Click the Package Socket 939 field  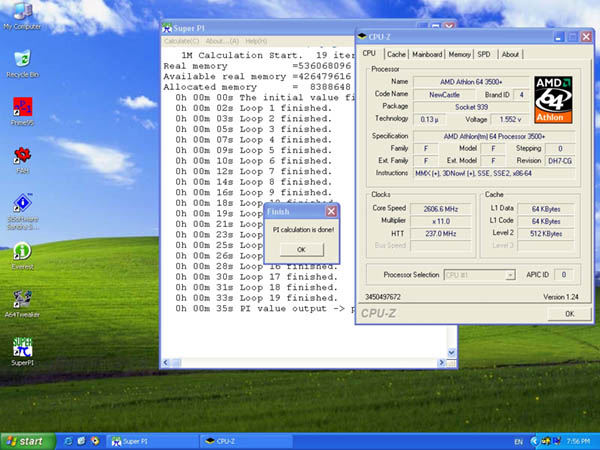471,107
